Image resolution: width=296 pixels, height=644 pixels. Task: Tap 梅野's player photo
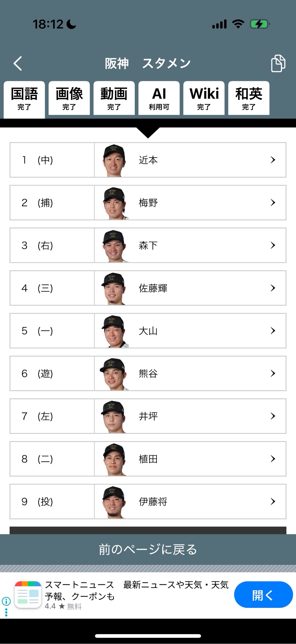pos(115,203)
